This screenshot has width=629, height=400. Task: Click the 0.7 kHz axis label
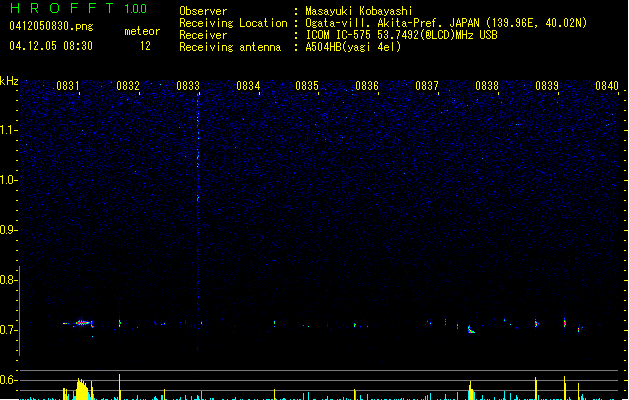coord(8,330)
